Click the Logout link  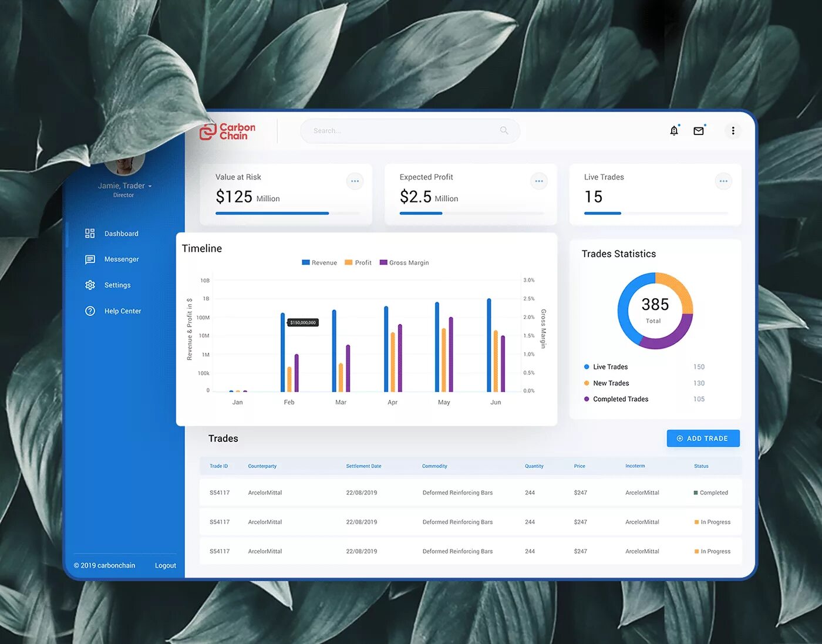pos(165,565)
